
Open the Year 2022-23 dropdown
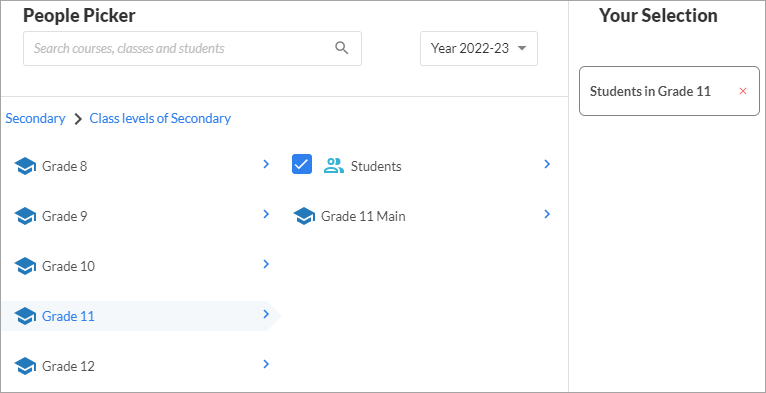click(479, 48)
